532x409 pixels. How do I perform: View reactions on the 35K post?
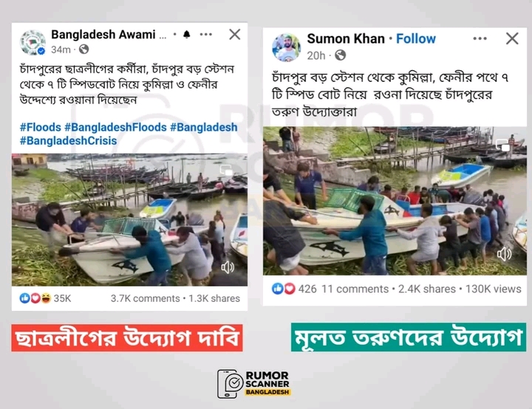coord(45,298)
